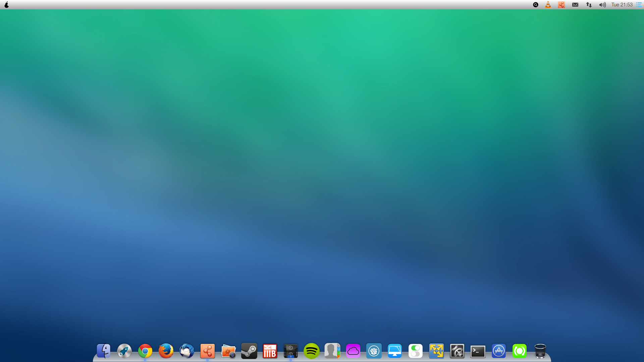Click the Finder icon in dock
The height and width of the screenshot is (362, 644).
[103, 351]
